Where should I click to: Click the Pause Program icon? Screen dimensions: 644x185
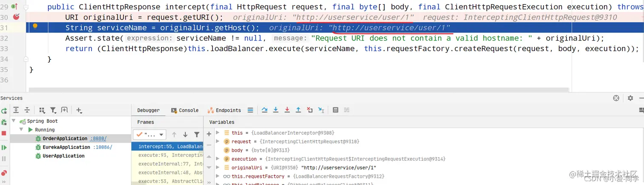click(x=4, y=159)
